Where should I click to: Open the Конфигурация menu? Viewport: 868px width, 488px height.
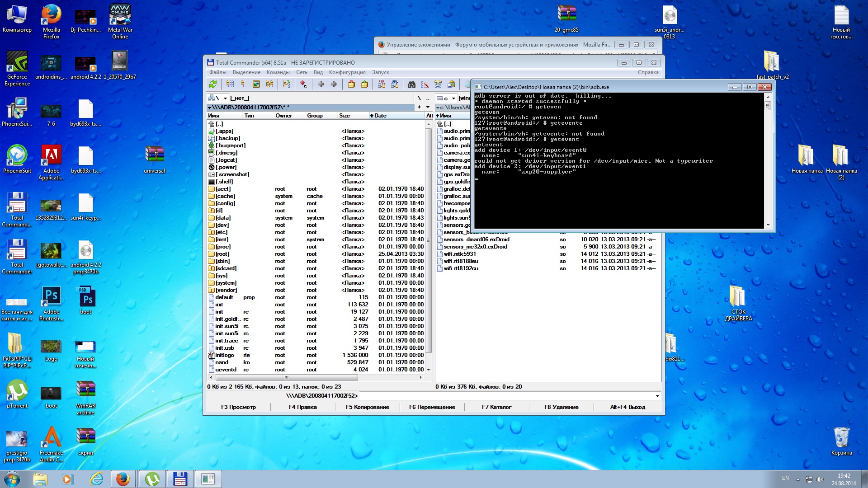347,72
